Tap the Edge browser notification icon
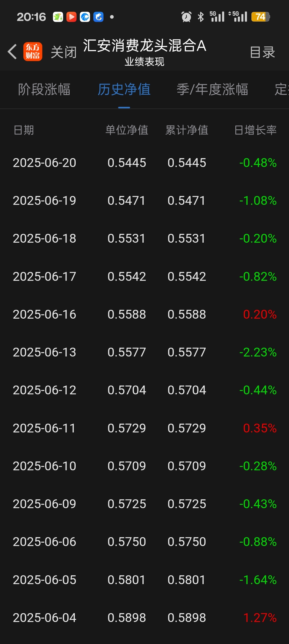Image resolution: width=289 pixels, height=644 pixels. (x=85, y=17)
